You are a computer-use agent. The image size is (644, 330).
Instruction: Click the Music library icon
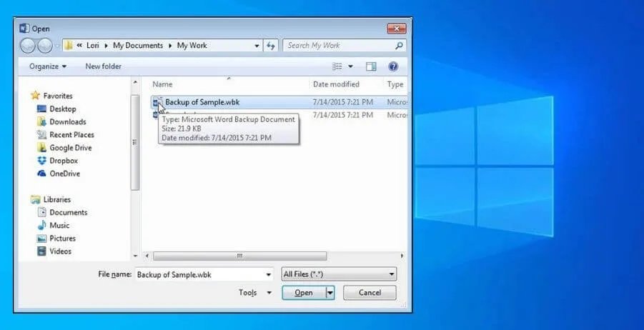point(41,225)
